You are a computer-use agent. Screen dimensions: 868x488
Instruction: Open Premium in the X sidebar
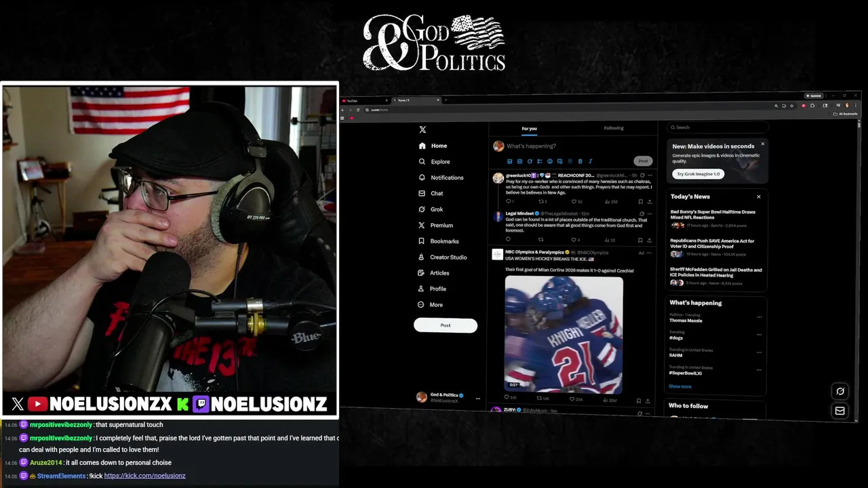pyautogui.click(x=435, y=225)
